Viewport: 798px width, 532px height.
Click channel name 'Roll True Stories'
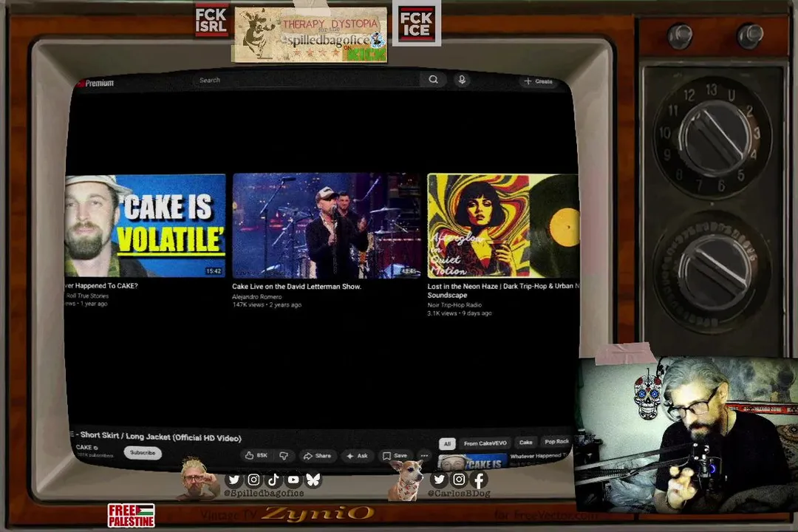87,296
